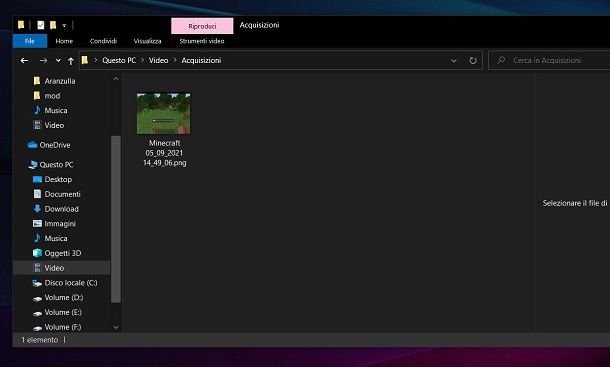
Task: Select the Riproduci contextual tab
Action: pyautogui.click(x=202, y=26)
